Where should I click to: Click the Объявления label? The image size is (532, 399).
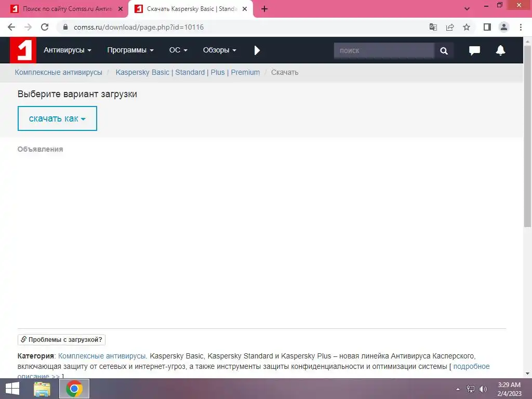40,149
